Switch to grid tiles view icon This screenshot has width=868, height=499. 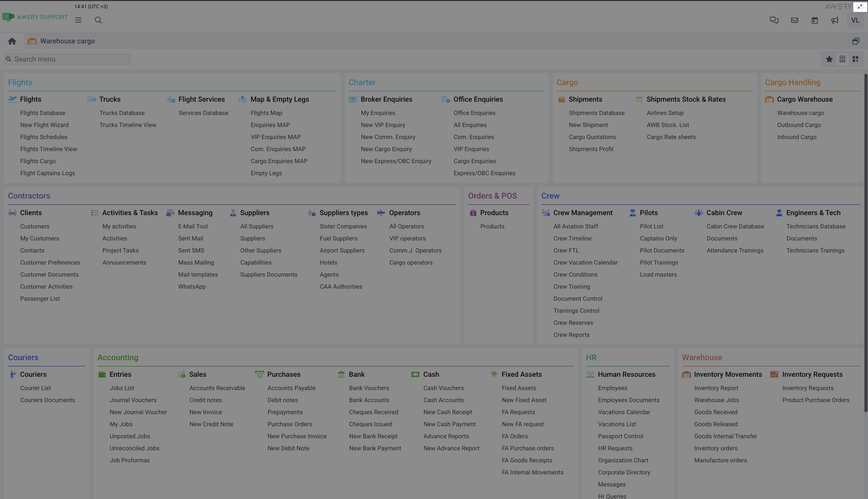pos(855,59)
